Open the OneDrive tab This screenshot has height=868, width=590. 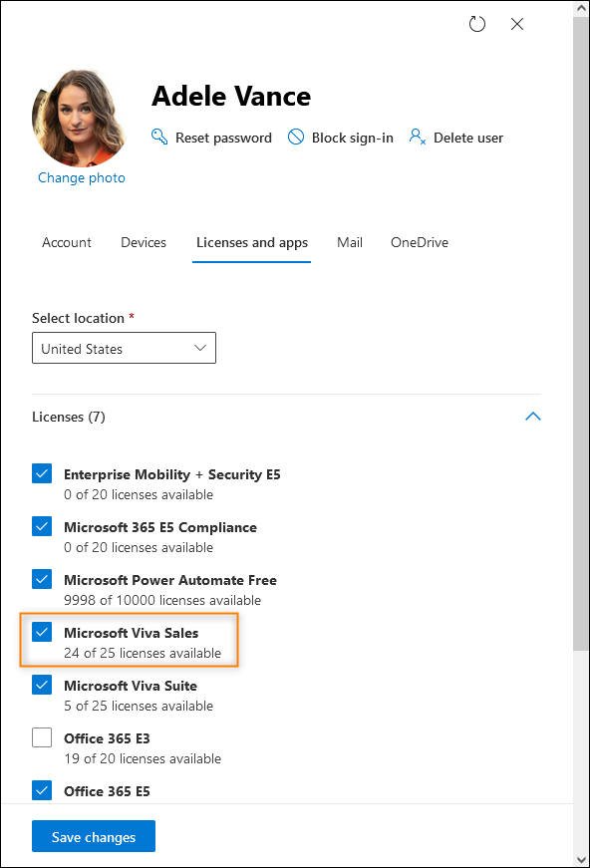click(420, 242)
